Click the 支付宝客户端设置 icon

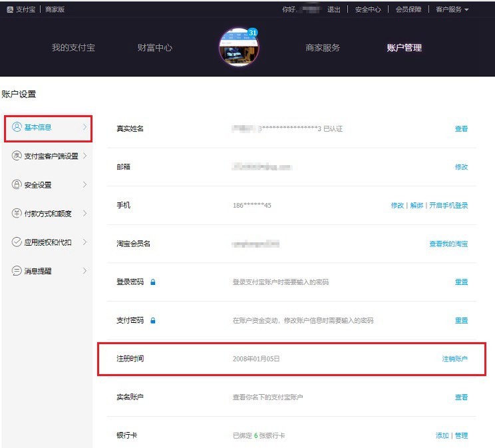point(17,156)
